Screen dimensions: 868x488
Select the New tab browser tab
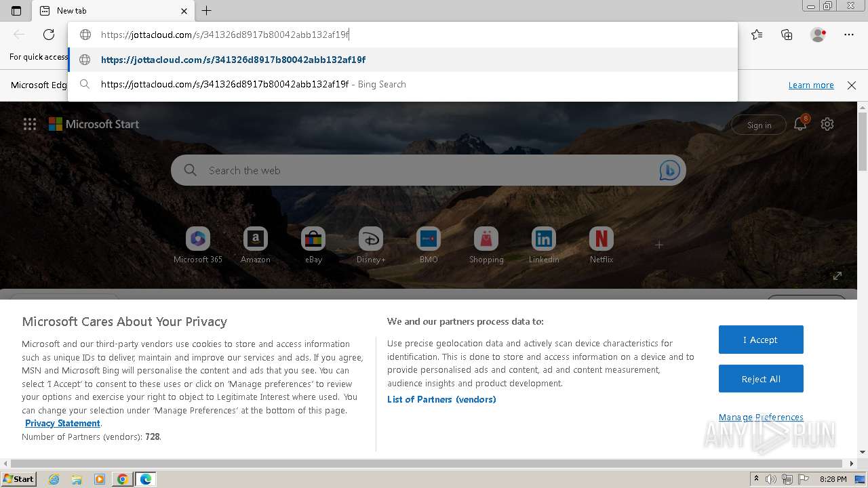tap(114, 11)
